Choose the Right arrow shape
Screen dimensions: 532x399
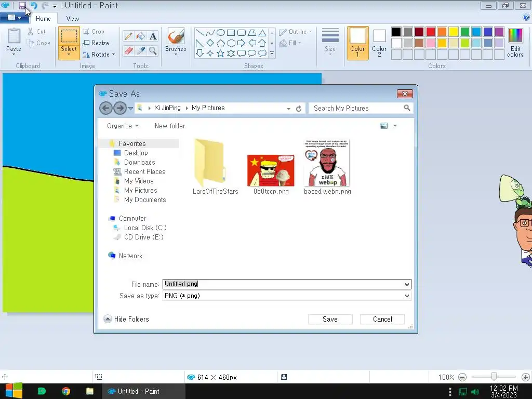241,43
